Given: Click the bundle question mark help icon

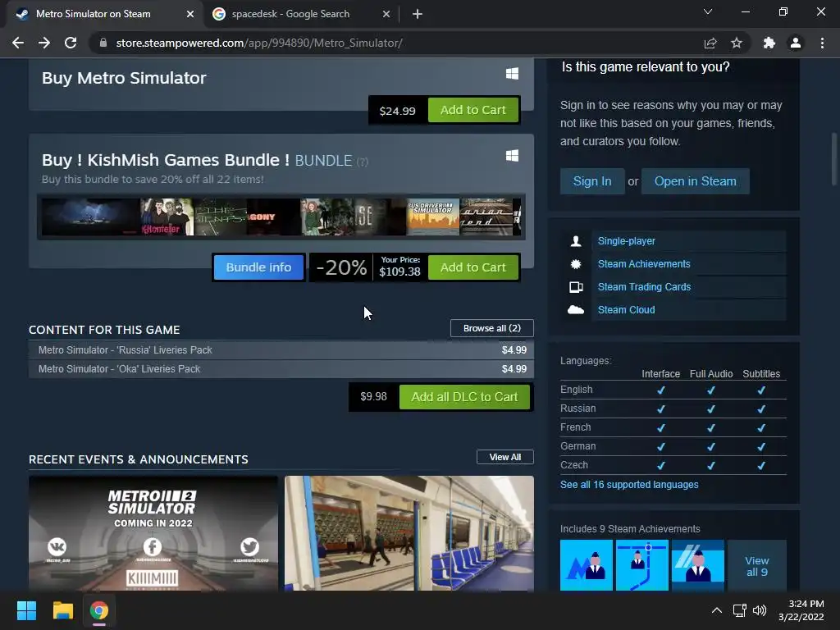Looking at the screenshot, I should pyautogui.click(x=363, y=162).
